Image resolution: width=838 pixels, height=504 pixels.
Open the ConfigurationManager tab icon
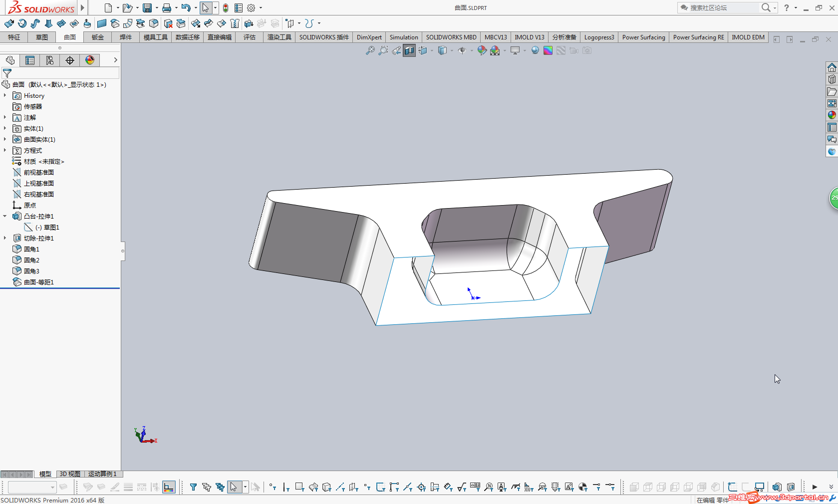click(50, 60)
